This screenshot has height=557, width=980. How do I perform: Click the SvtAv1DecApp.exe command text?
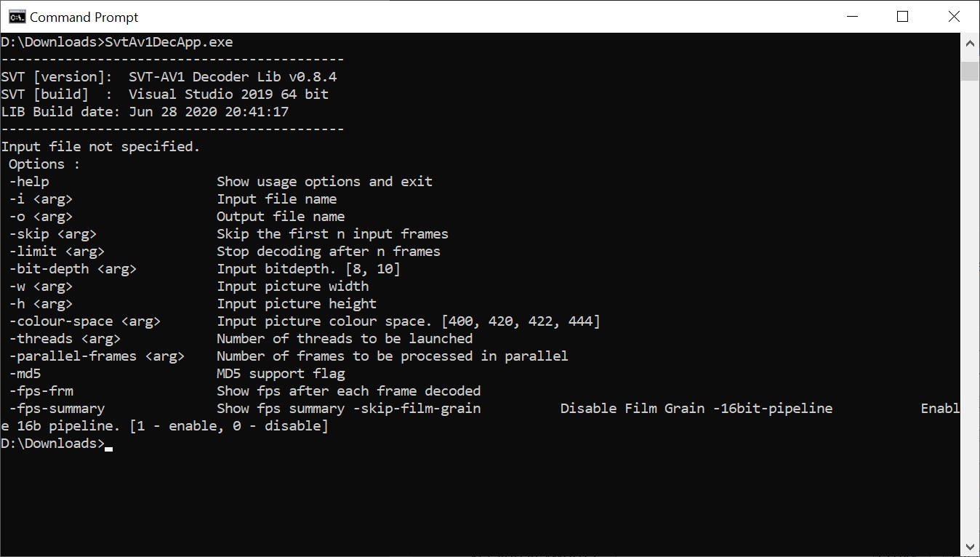pyautogui.click(x=169, y=42)
